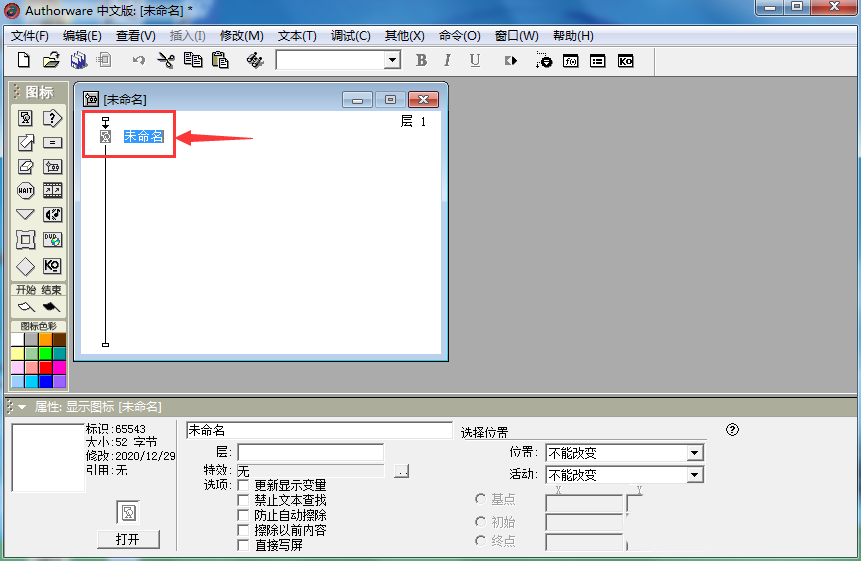
Task: Open the Control Panel toolbar icon
Action: click(x=544, y=60)
